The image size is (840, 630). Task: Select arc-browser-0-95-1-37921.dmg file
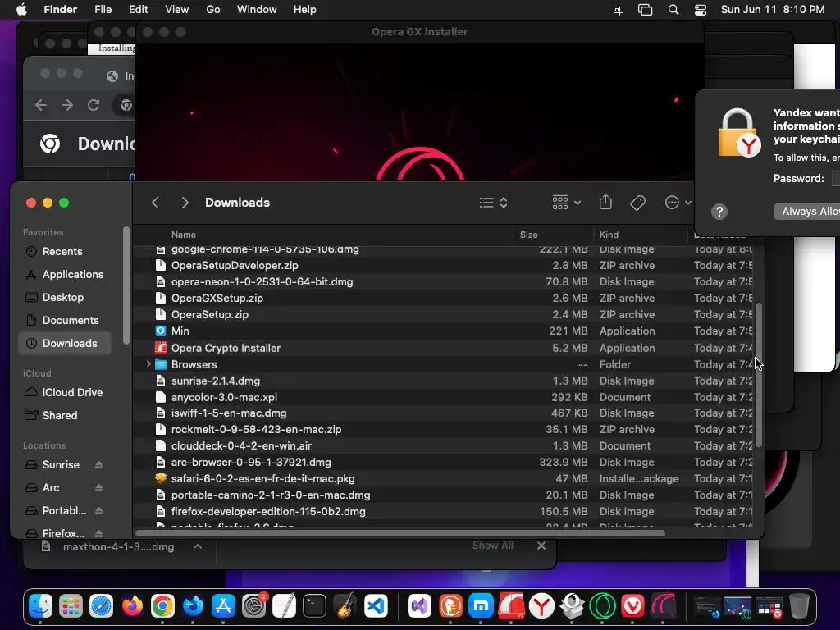pyautogui.click(x=444, y=463)
